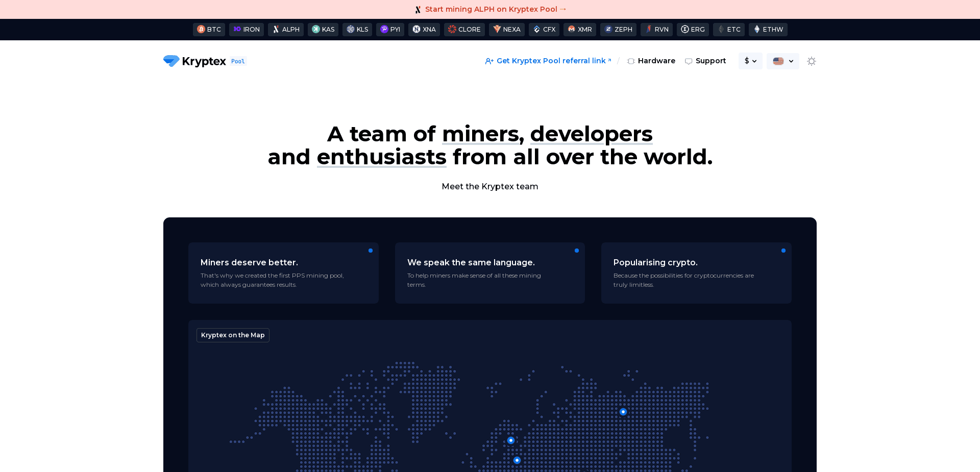Select the BTC coin icon in the ticker

point(202,30)
